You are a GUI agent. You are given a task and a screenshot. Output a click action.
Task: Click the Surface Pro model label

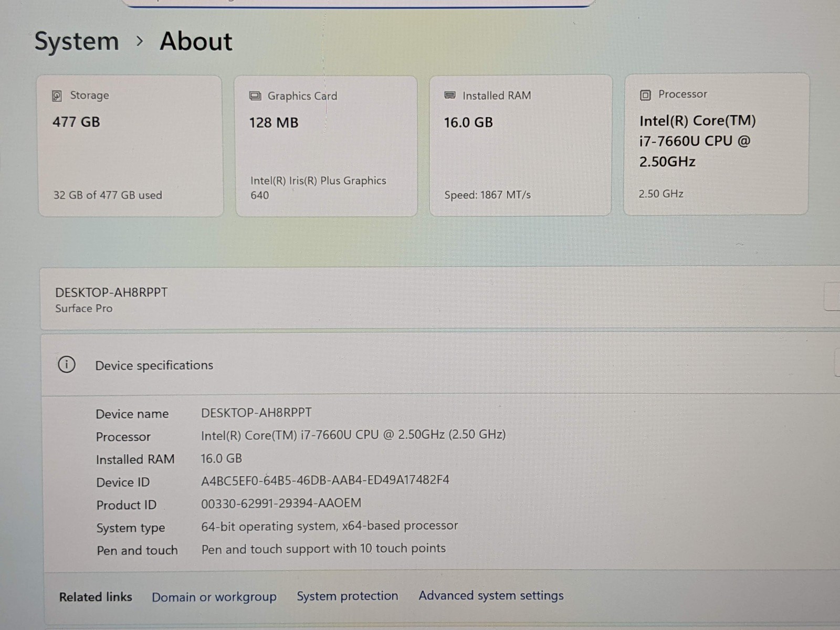tap(84, 308)
